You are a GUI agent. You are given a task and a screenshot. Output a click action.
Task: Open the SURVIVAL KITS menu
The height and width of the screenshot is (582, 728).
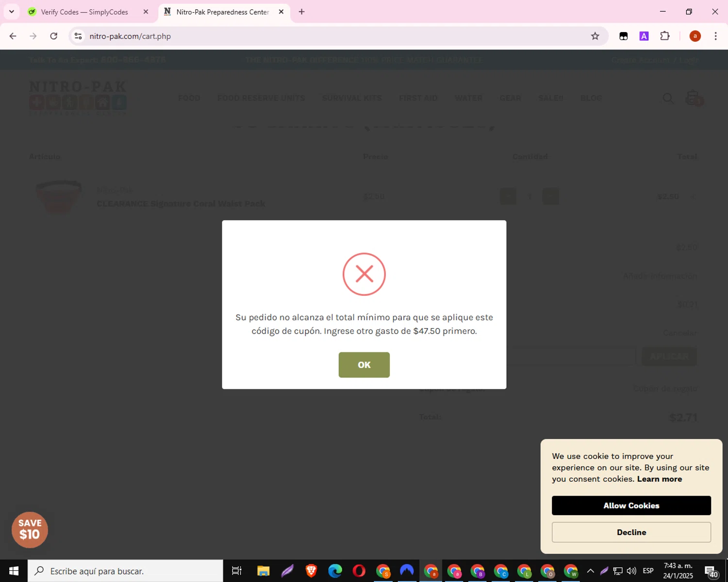pos(352,98)
